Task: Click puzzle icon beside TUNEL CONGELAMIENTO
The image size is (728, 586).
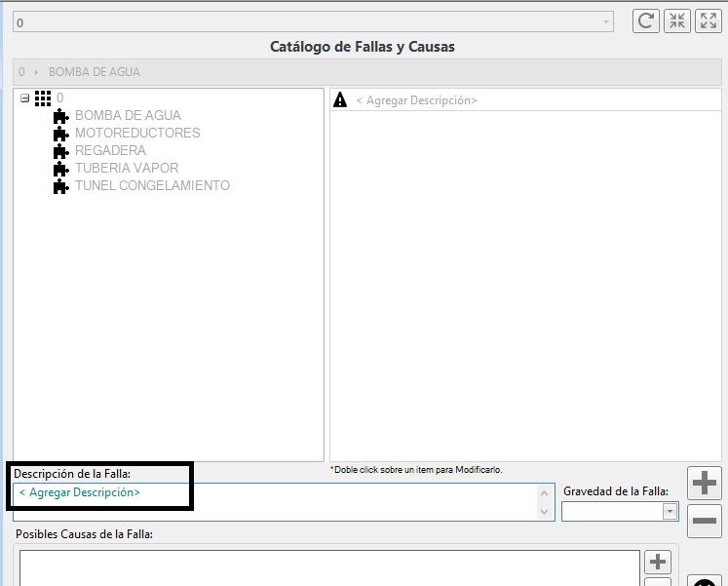Action: [x=60, y=186]
